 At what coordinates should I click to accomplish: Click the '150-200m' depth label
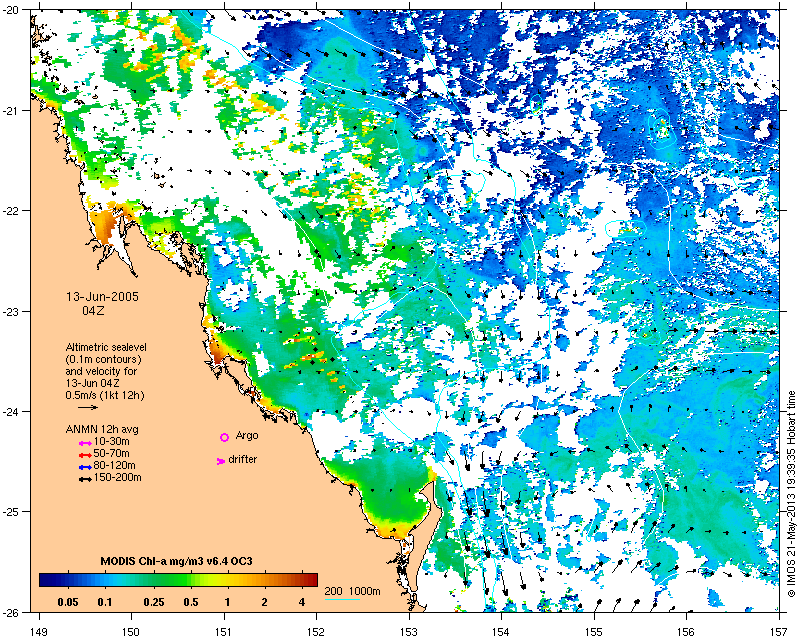coord(117,478)
